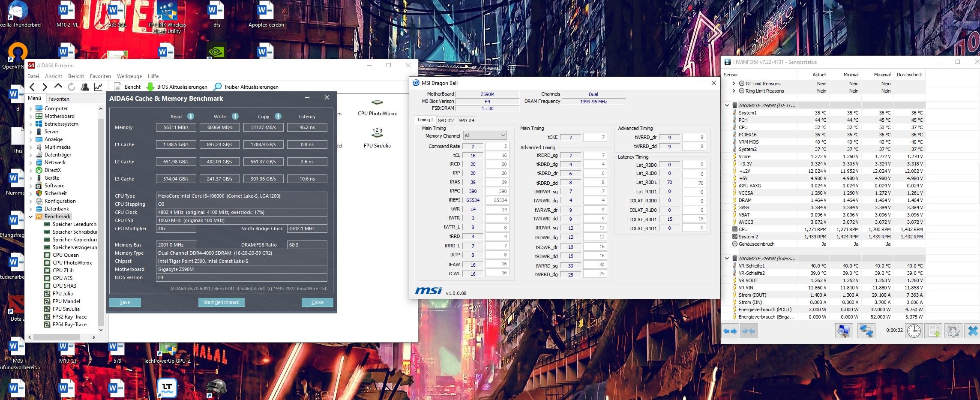Collapse Benchmark node in AIDA64 tree
The image size is (980, 400).
tap(31, 217)
